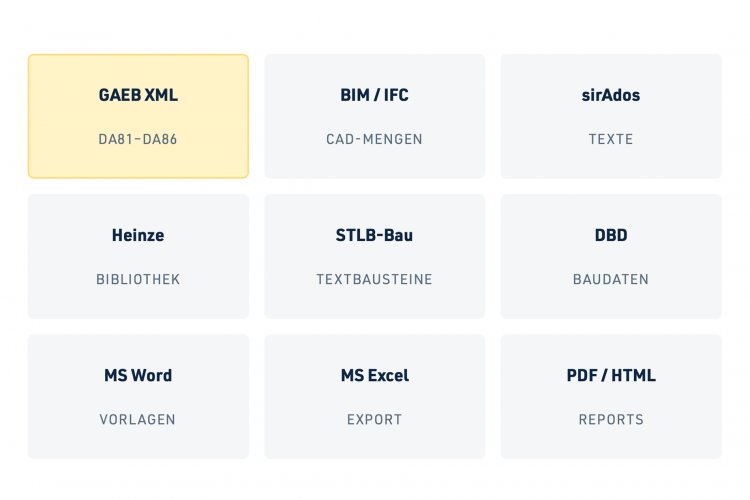Open the Heinze Bibliothek tile

138,256
